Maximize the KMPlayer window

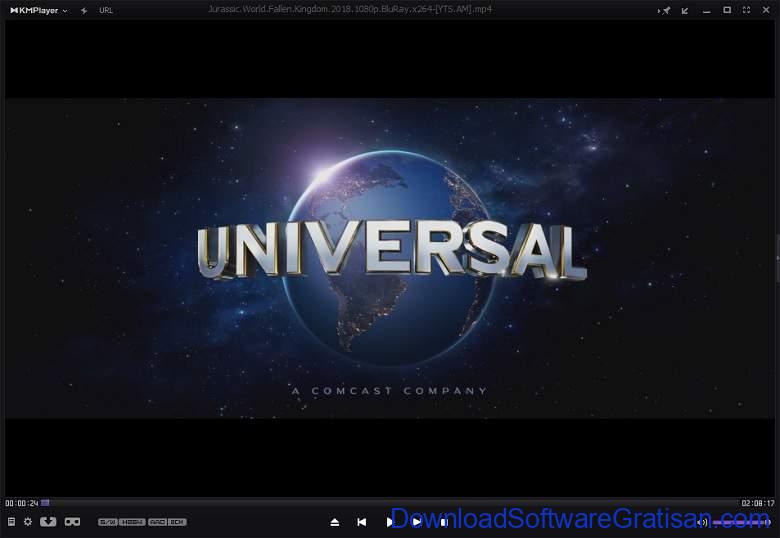click(x=727, y=10)
